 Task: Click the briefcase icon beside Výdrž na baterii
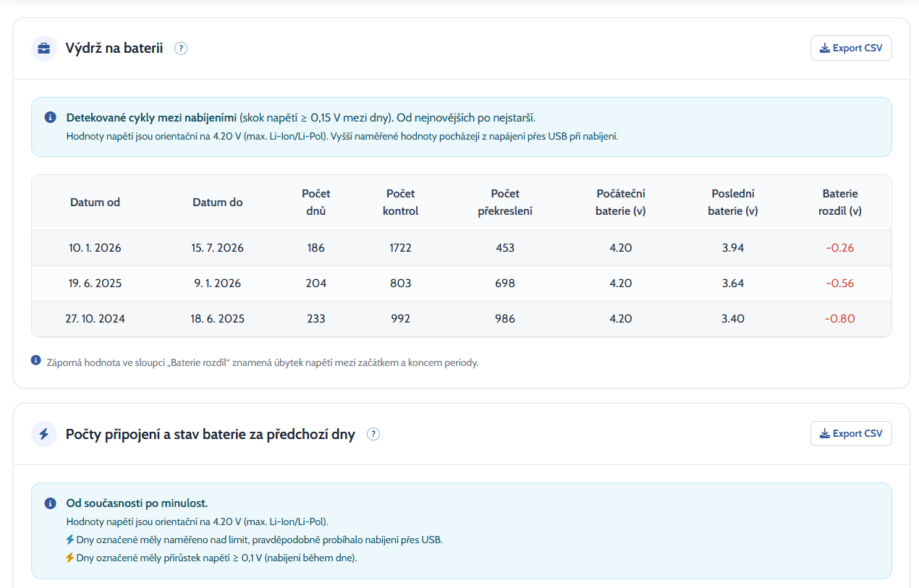pyautogui.click(x=44, y=48)
